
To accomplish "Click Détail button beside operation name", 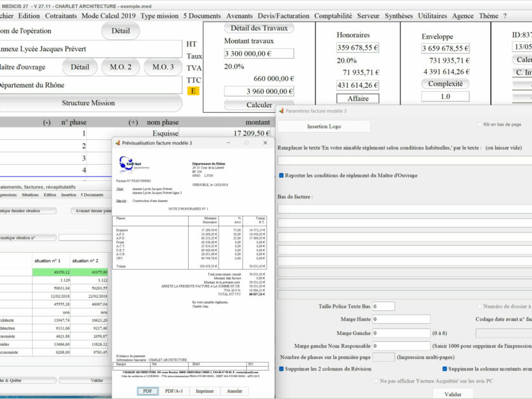I will [120, 31].
